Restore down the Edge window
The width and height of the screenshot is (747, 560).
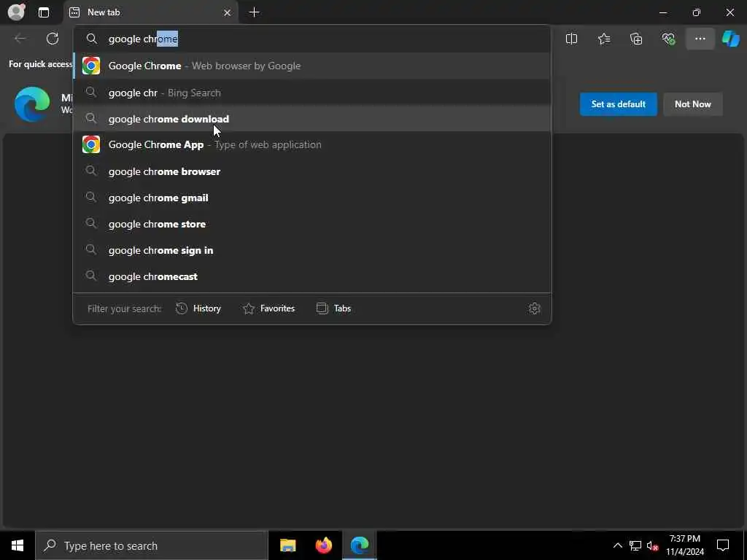pyautogui.click(x=696, y=12)
